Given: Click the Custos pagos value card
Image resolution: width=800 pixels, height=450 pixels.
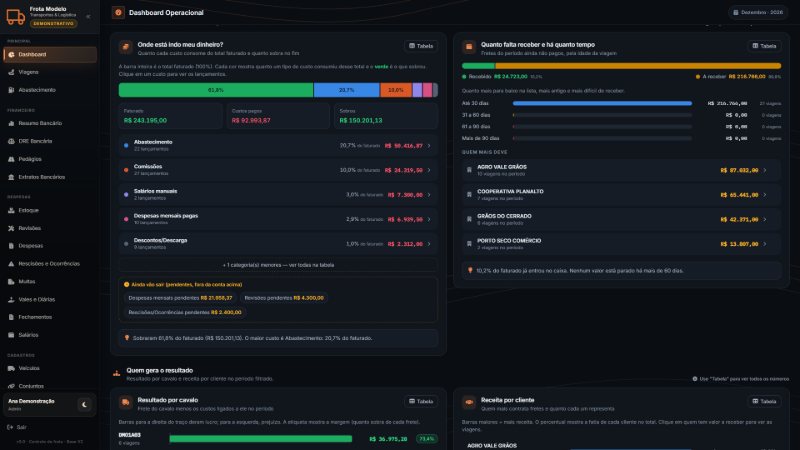Looking at the screenshot, I should pyautogui.click(x=278, y=116).
